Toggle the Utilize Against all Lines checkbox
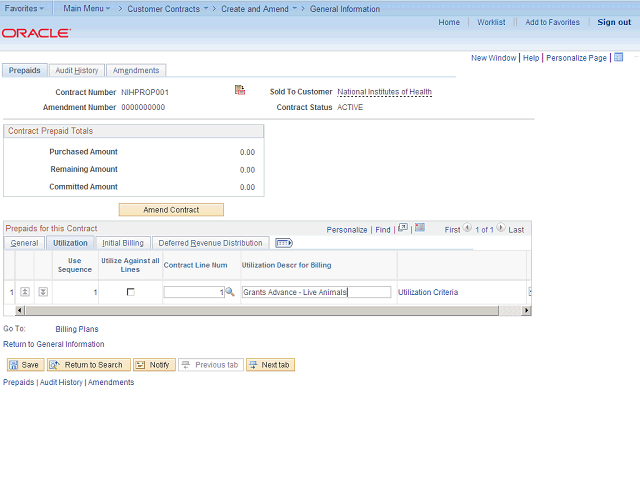The width and height of the screenshot is (640, 480). click(131, 292)
